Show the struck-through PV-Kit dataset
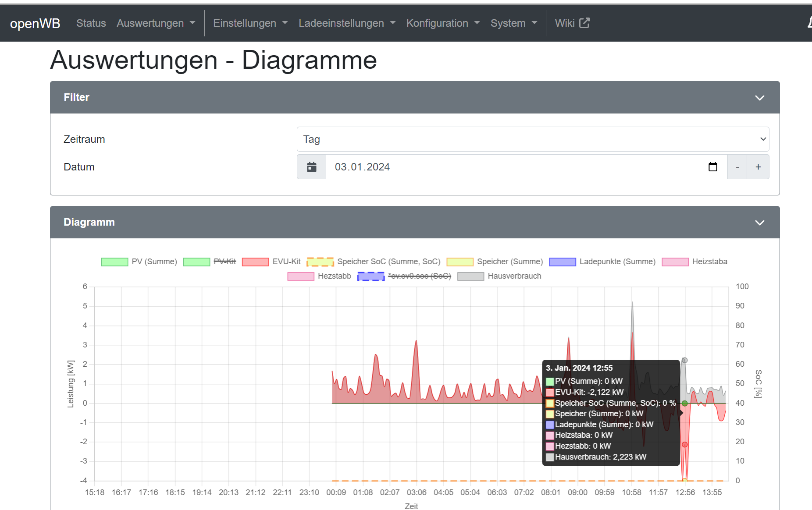 [x=210, y=262]
